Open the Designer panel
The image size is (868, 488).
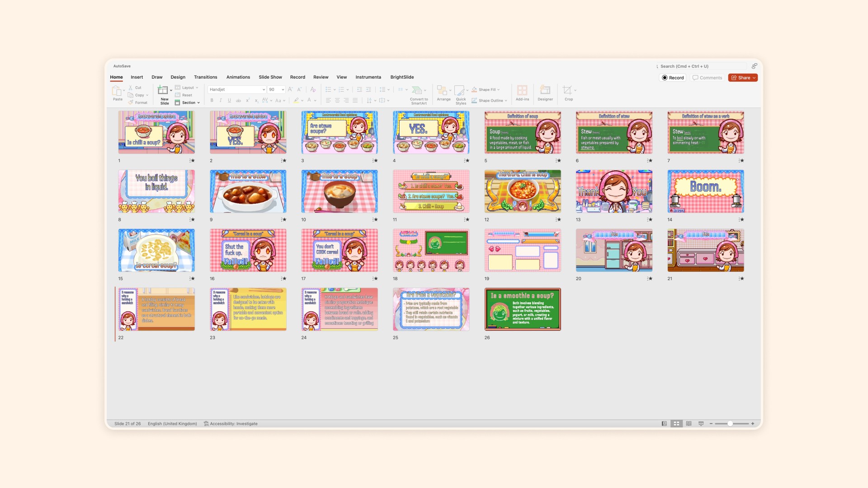(x=545, y=90)
